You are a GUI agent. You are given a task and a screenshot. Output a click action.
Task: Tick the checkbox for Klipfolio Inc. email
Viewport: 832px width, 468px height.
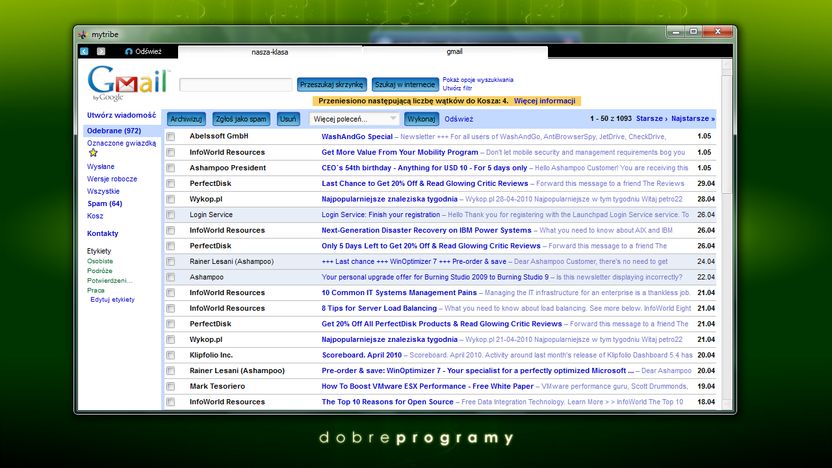(171, 356)
